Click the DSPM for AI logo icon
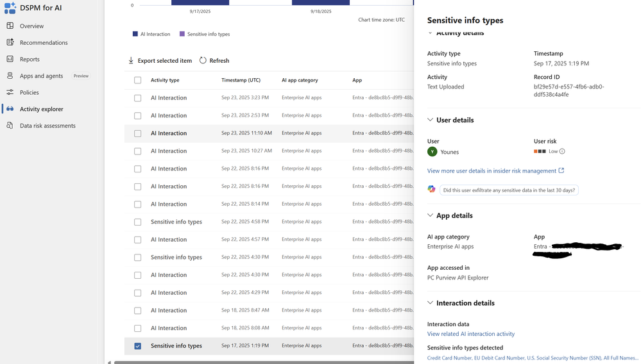 (10, 8)
